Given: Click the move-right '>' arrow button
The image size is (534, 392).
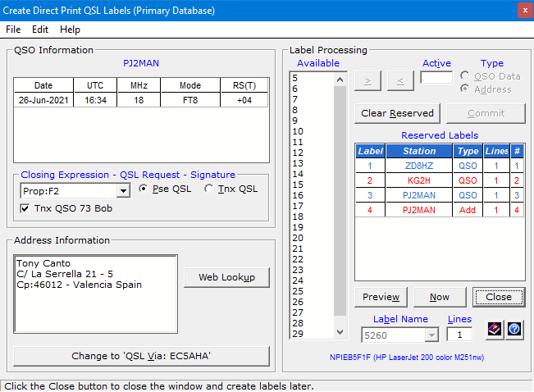Looking at the screenshot, I should 367,81.
